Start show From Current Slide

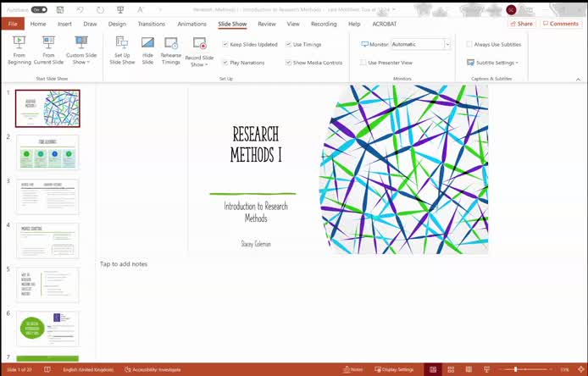pos(48,50)
